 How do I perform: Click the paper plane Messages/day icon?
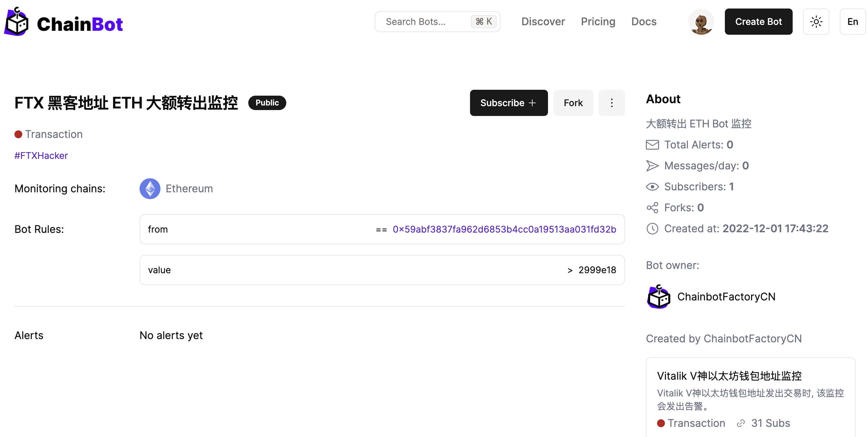(652, 166)
